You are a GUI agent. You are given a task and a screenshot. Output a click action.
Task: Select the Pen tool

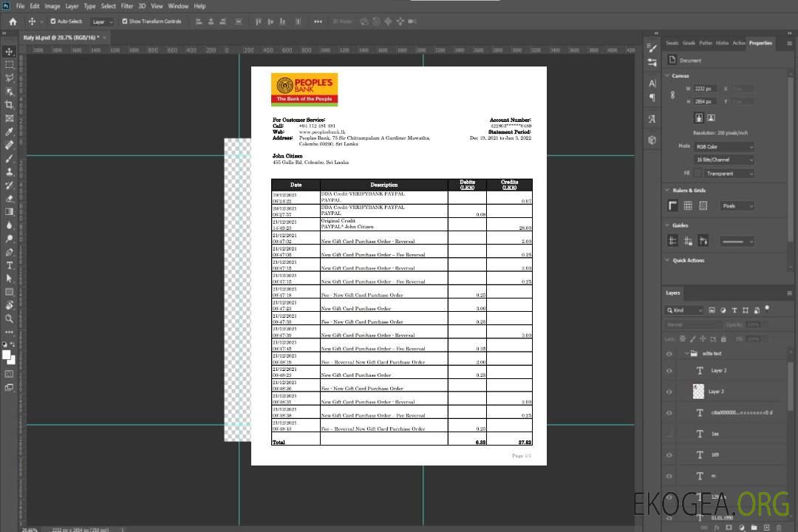tap(9, 252)
